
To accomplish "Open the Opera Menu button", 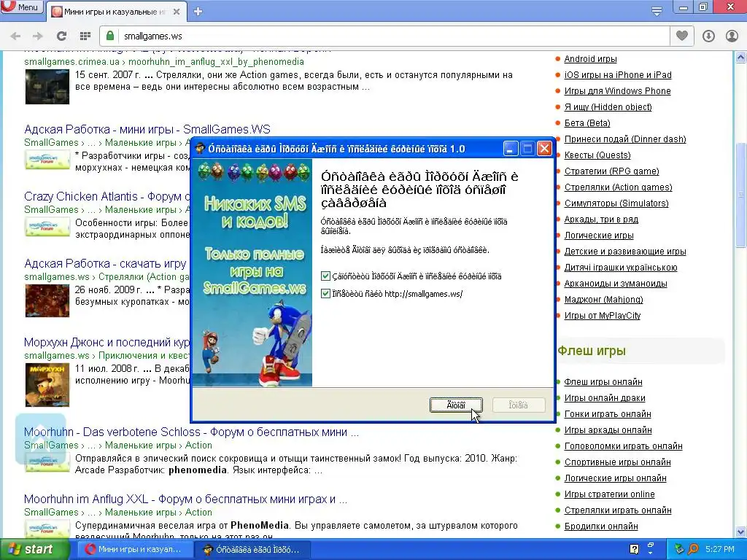I will coord(21,7).
